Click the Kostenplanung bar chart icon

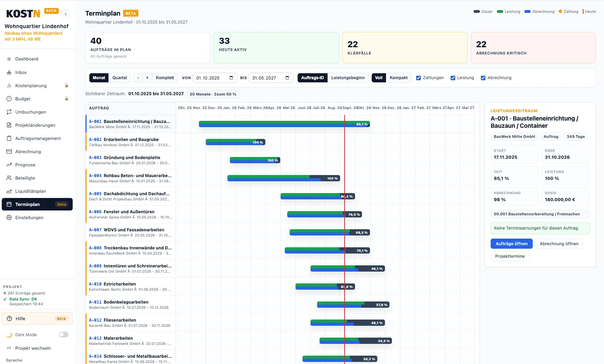pos(9,85)
